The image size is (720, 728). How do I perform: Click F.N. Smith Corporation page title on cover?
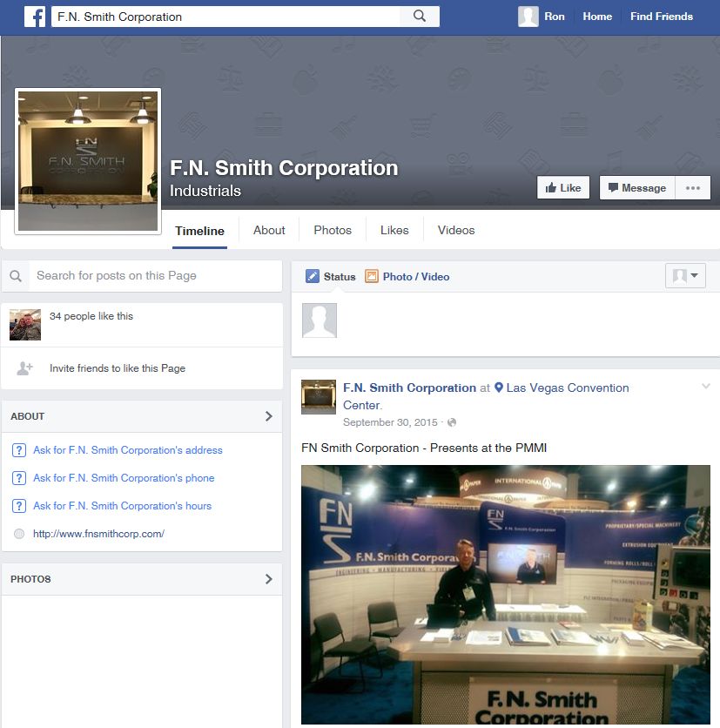pos(284,168)
